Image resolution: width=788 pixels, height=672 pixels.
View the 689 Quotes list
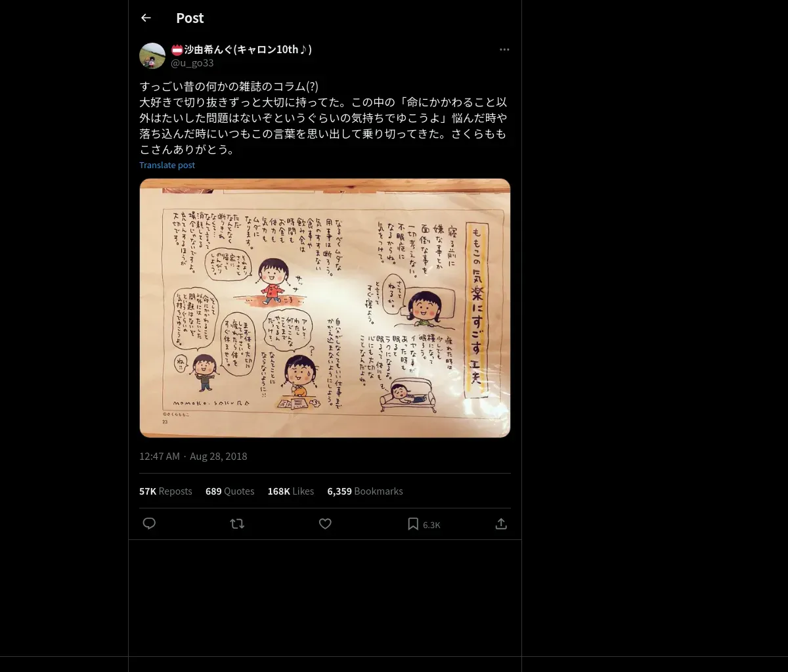tap(230, 491)
